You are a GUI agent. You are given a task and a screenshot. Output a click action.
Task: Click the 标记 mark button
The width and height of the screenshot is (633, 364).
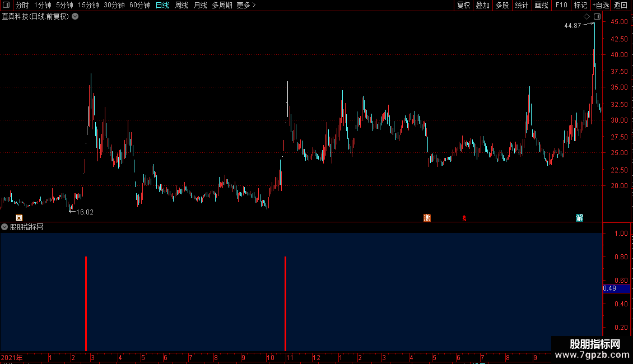click(580, 5)
